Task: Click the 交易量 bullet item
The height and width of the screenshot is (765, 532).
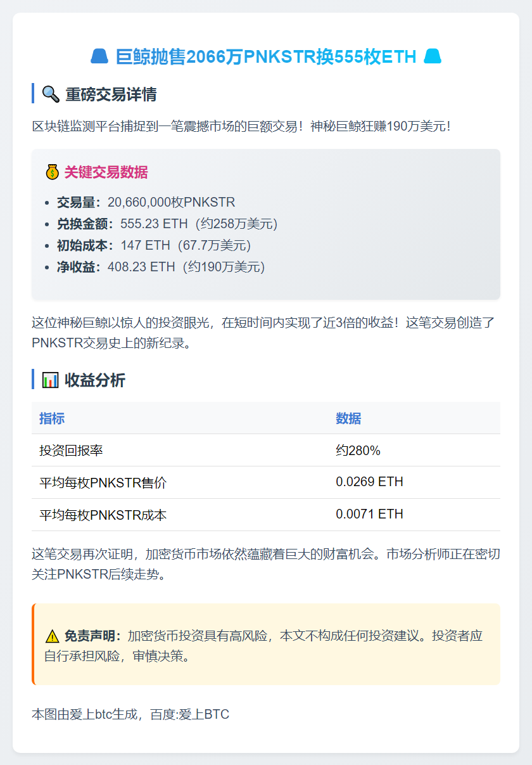Action: pyautogui.click(x=146, y=202)
